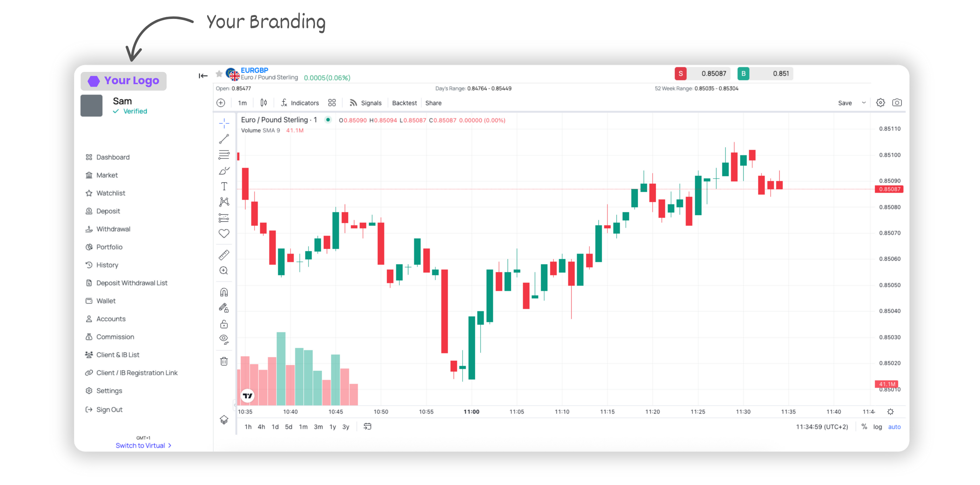Click the trash remove drawings icon
The image size is (980, 485).
224,361
